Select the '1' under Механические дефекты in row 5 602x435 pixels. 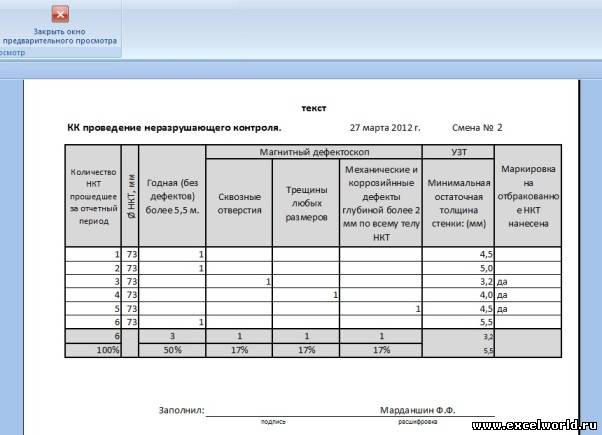point(418,308)
